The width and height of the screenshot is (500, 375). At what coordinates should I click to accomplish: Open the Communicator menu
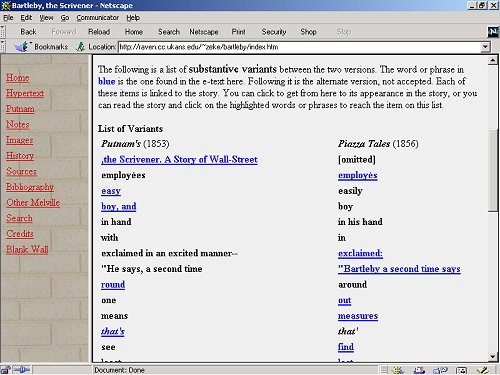[x=98, y=18]
